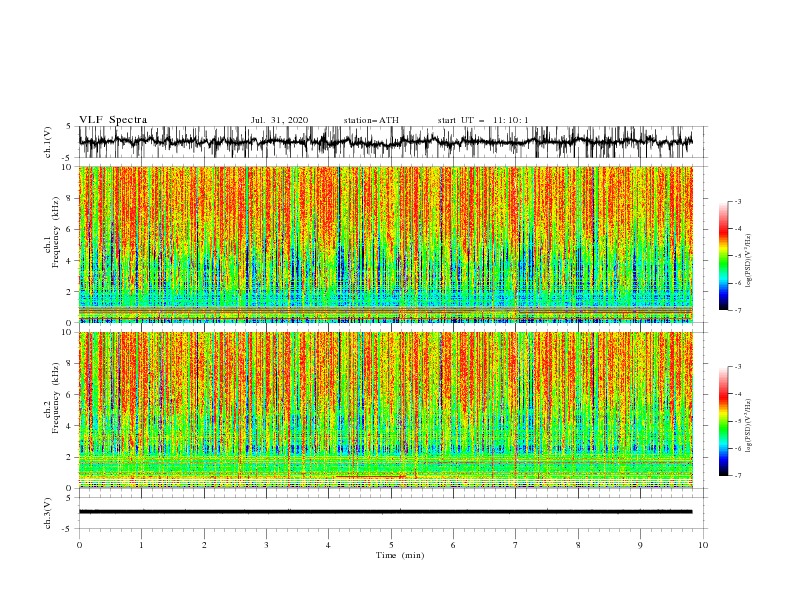Click the ch.1 color scale bar
Viewport: 792px width, 612px height.
[723, 256]
